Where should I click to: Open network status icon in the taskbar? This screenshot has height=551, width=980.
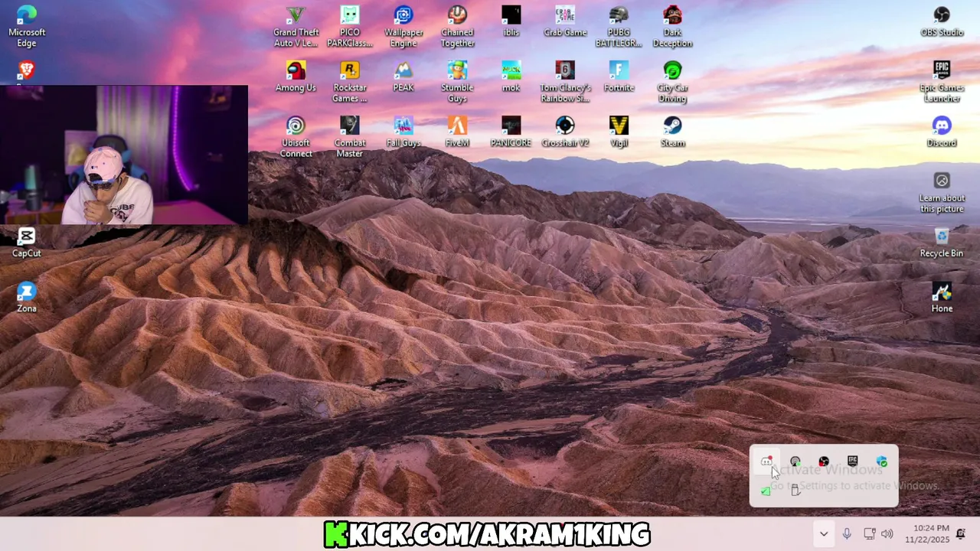[x=869, y=534]
